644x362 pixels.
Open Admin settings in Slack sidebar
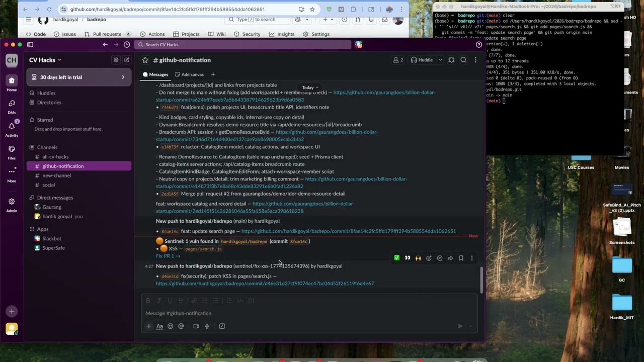tap(12, 204)
